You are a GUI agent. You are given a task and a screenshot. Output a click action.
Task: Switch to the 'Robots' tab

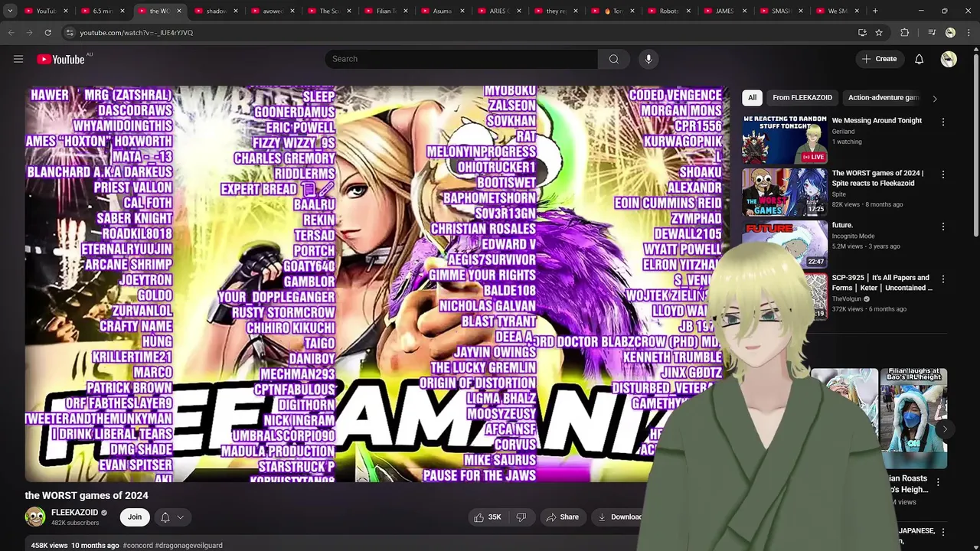click(669, 11)
